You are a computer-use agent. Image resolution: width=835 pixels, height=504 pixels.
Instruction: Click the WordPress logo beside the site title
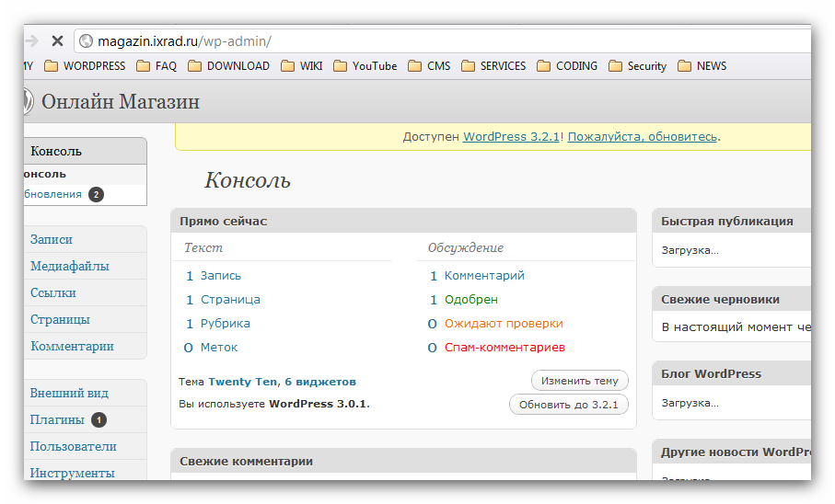coord(29,101)
